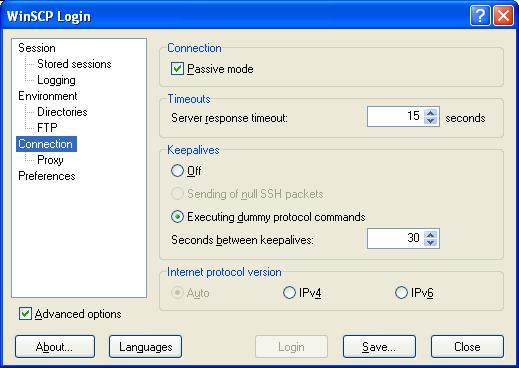Click Server response timeout field
The height and width of the screenshot is (368, 519).
pyautogui.click(x=395, y=116)
